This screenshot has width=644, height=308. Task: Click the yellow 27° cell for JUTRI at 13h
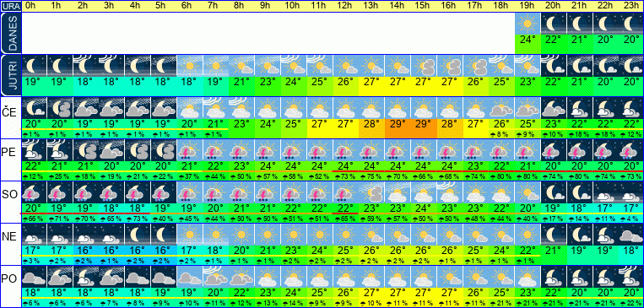click(x=371, y=82)
